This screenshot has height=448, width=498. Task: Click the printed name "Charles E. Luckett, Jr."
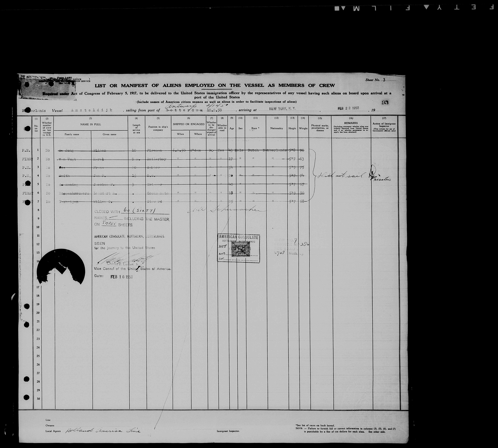click(x=123, y=264)
